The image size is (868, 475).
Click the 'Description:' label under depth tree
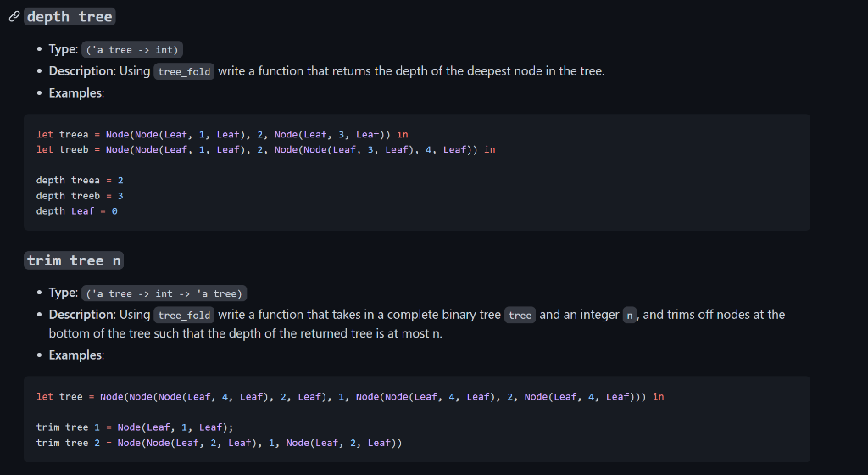82,71
